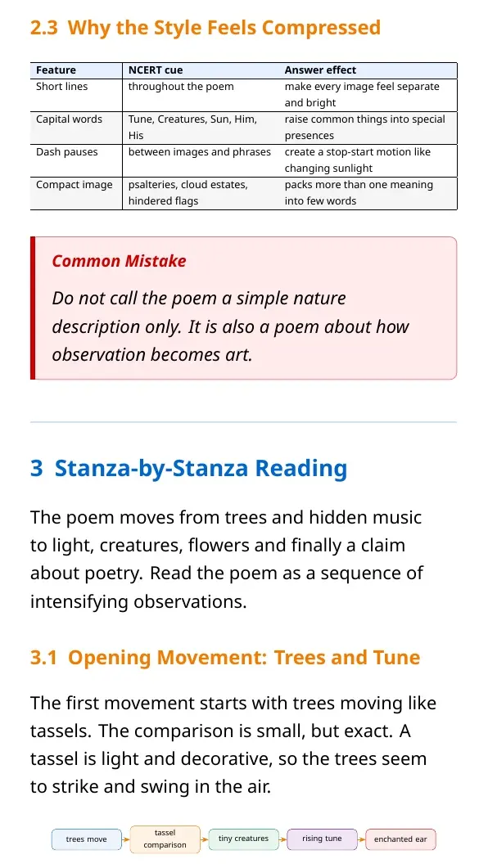Select the 'Short lines' table cell
488x868 pixels.
click(76, 95)
